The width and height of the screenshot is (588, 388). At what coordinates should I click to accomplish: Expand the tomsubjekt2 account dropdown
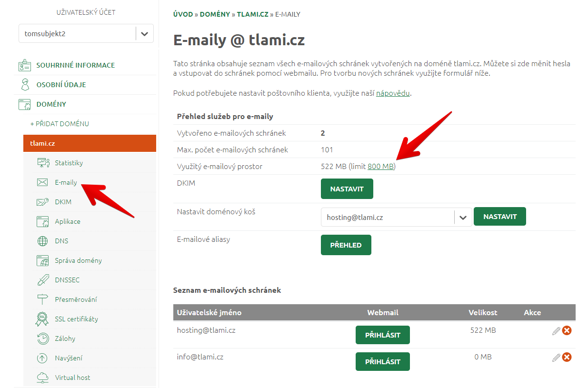(x=144, y=34)
